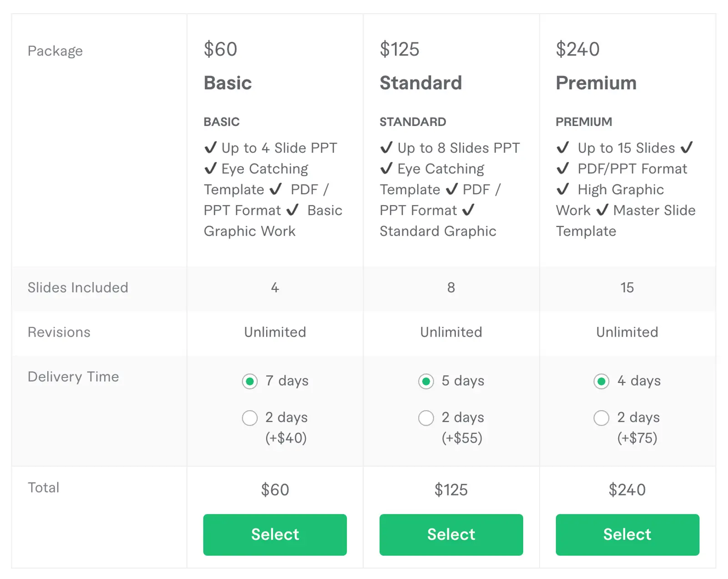Choose 5 days delivery for Standard package
The width and height of the screenshot is (728, 579).
tap(426, 382)
